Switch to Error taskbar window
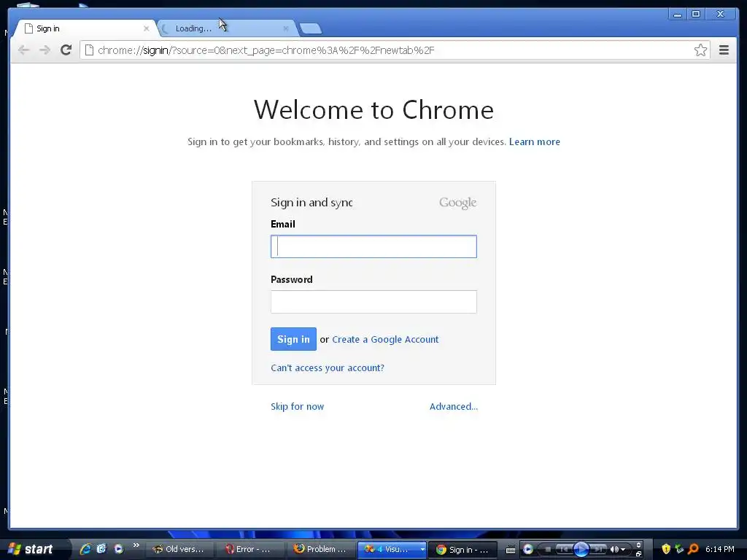 coord(249,549)
